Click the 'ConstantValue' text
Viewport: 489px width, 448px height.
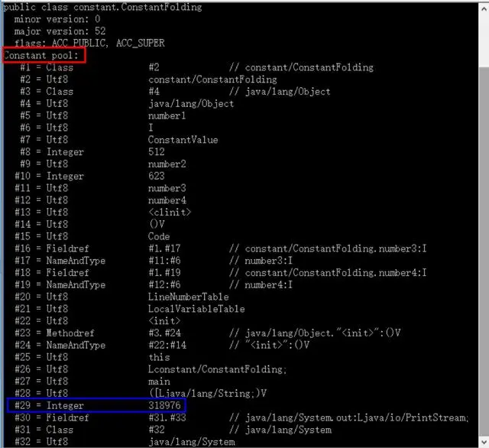tap(183, 140)
